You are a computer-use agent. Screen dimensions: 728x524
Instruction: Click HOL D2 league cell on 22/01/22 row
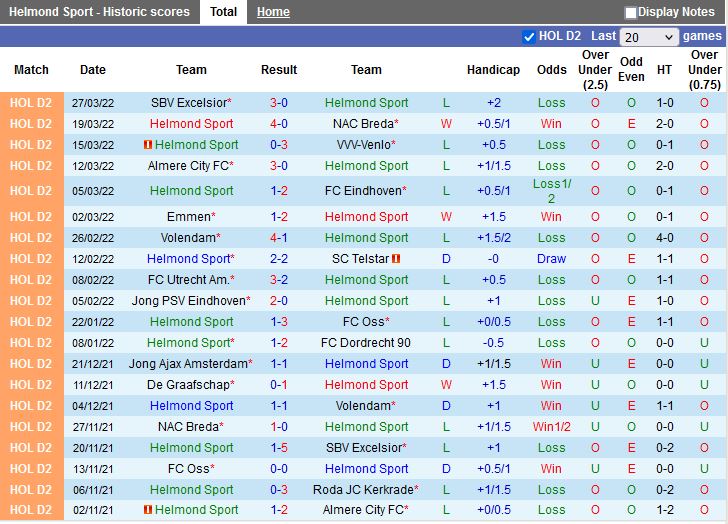pos(31,322)
